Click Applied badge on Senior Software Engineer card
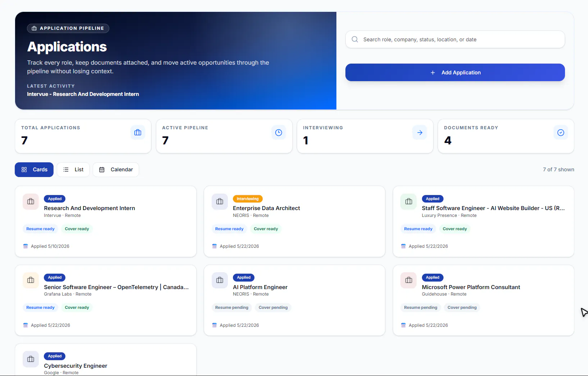The width and height of the screenshot is (588, 376). (55, 278)
